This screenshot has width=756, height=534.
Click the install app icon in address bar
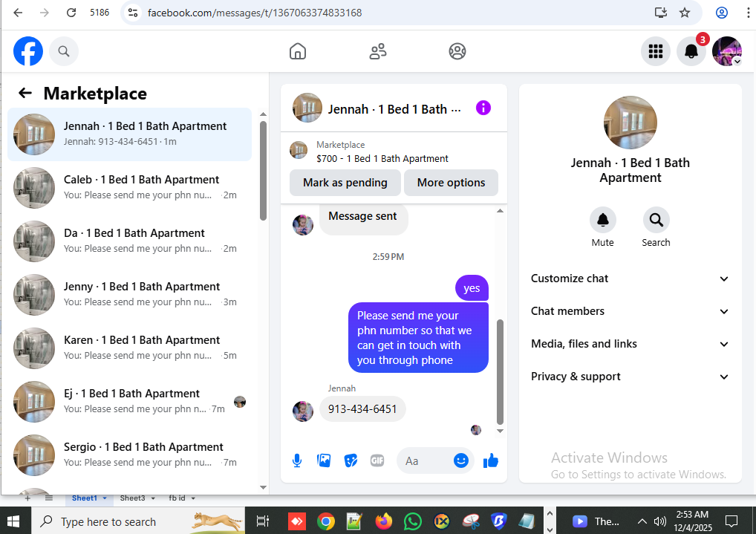pos(660,13)
